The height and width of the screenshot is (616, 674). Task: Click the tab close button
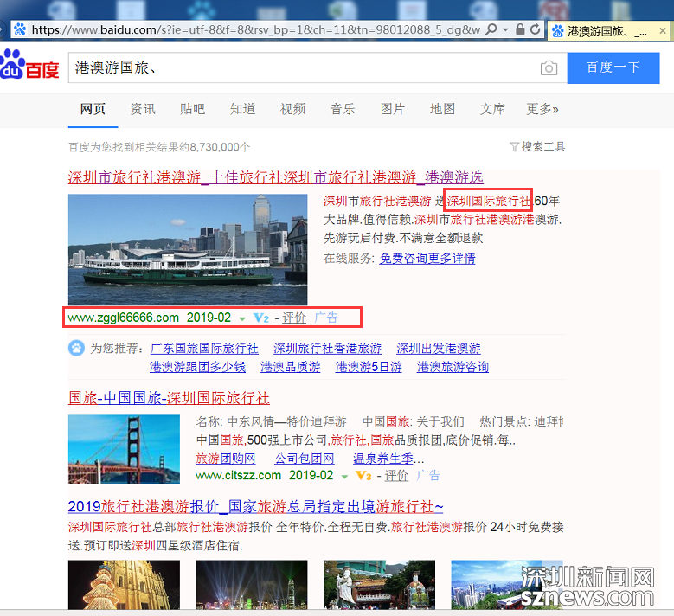(x=664, y=30)
